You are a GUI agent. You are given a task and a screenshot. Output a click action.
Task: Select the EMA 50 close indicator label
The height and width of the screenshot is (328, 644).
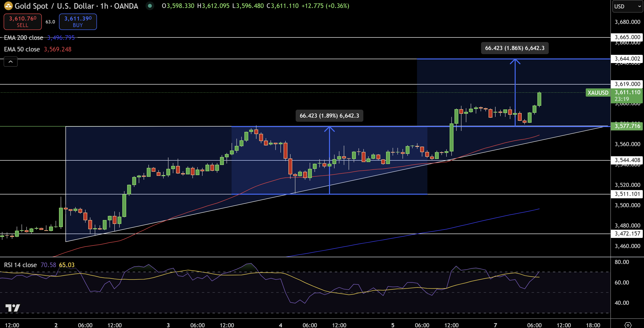pos(22,49)
